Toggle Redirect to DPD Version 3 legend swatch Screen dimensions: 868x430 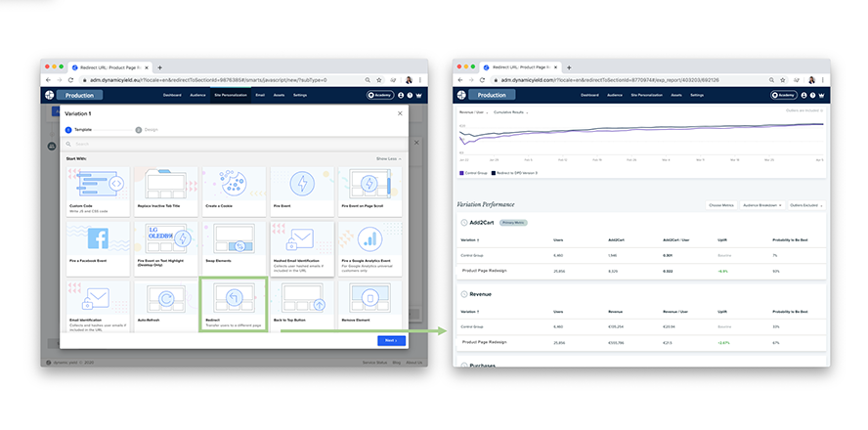[494, 173]
